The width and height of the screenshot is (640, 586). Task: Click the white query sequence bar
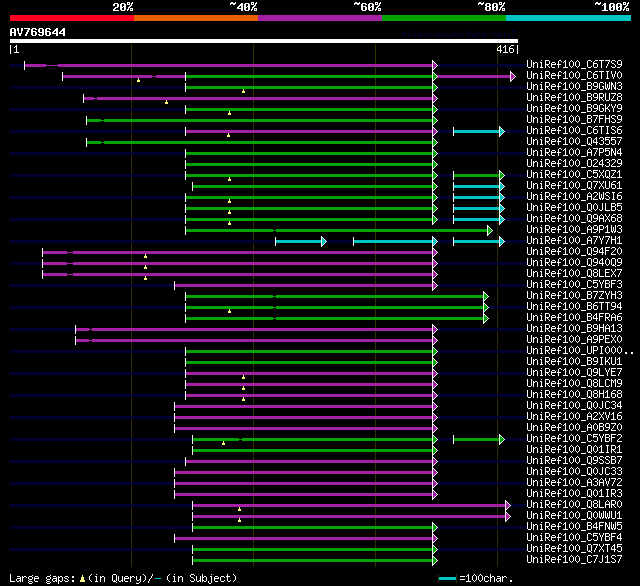coord(264,41)
